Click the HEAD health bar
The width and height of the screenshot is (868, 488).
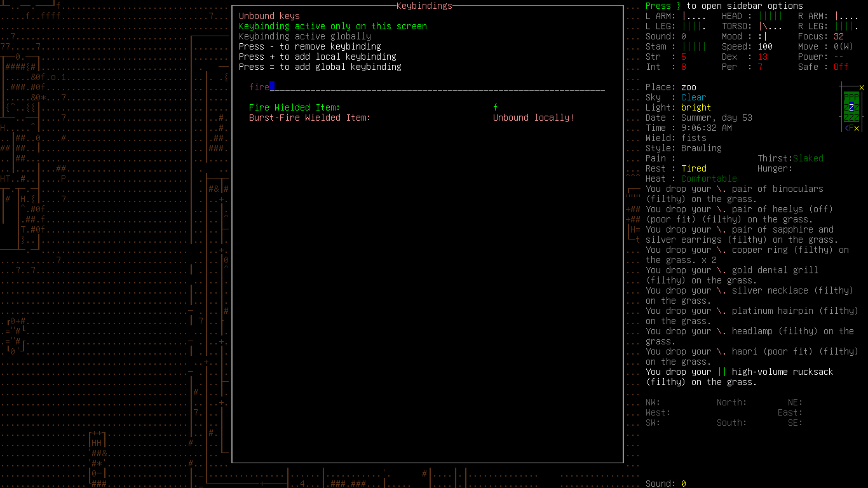(x=770, y=16)
